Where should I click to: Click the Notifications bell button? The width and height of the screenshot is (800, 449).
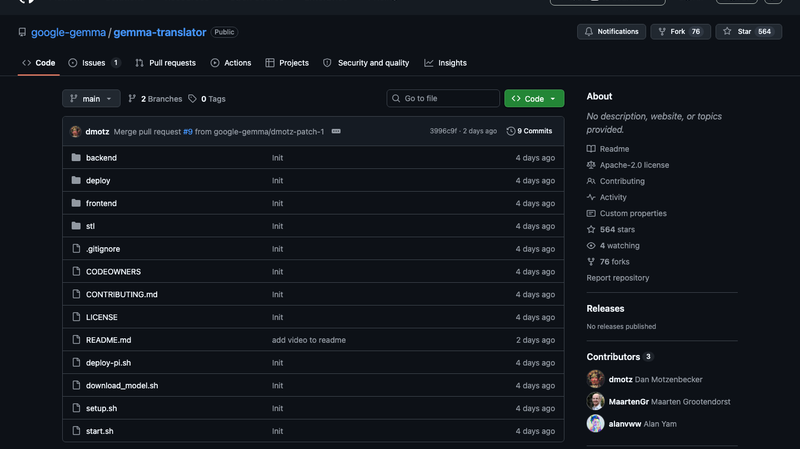(611, 32)
